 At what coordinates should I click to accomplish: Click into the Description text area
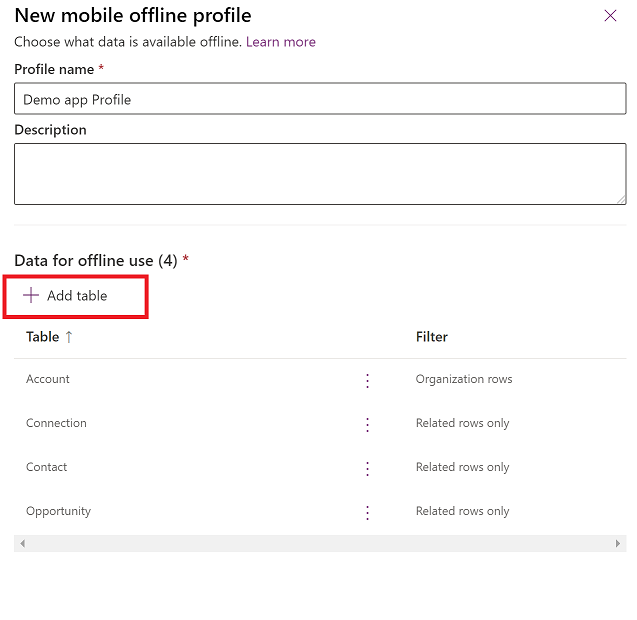(320, 173)
